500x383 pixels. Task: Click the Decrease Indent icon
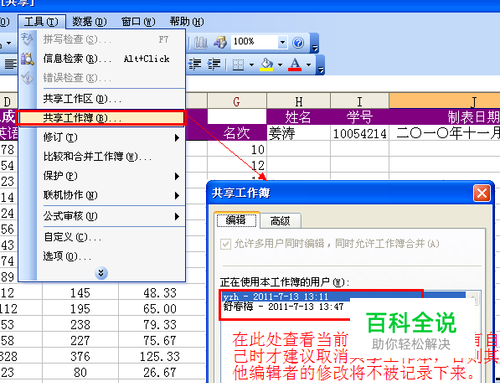click(195, 64)
